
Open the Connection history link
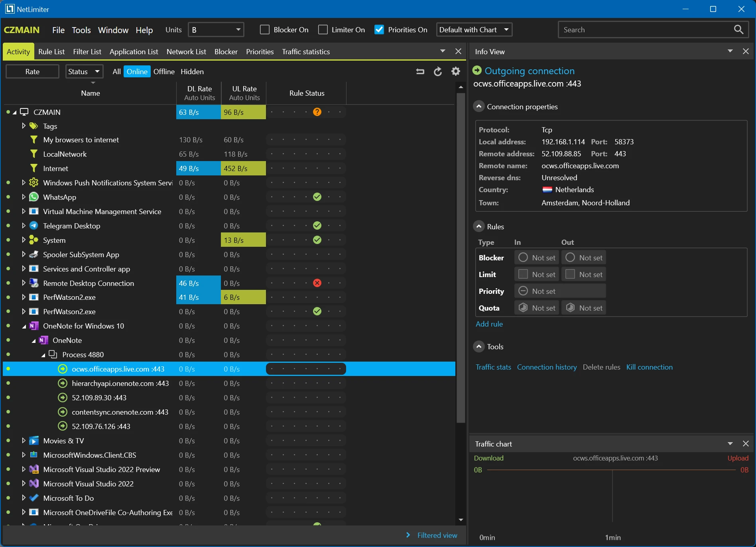547,367
